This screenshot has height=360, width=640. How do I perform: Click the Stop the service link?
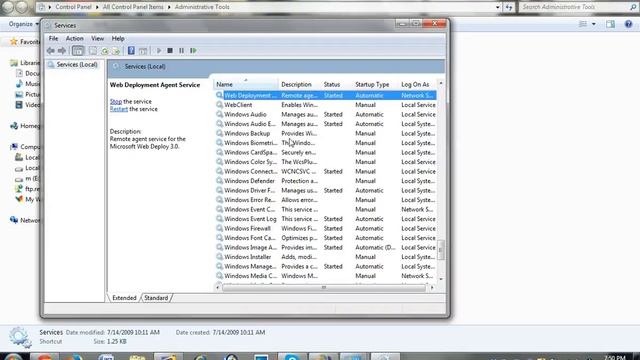[116, 101]
